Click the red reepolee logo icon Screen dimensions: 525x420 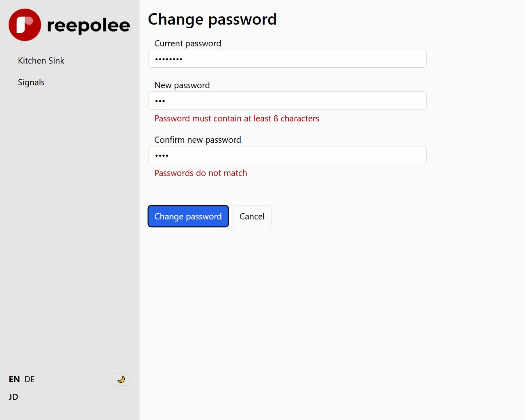click(x=25, y=25)
